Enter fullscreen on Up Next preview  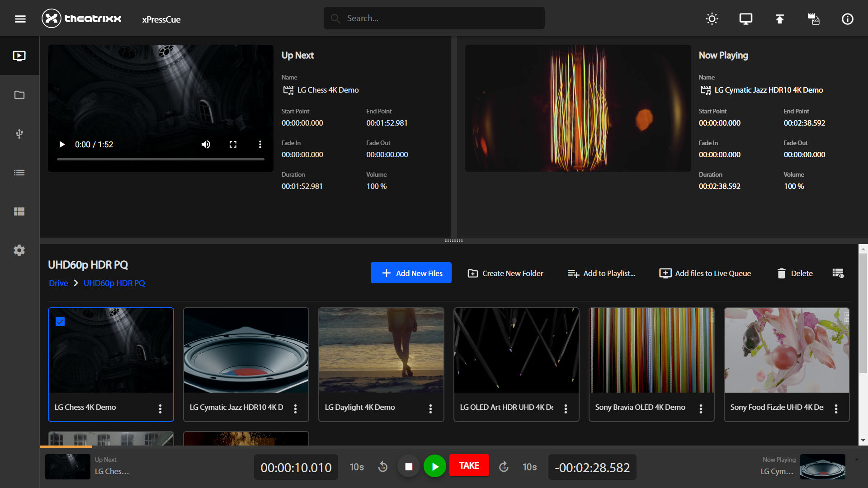pyautogui.click(x=233, y=145)
